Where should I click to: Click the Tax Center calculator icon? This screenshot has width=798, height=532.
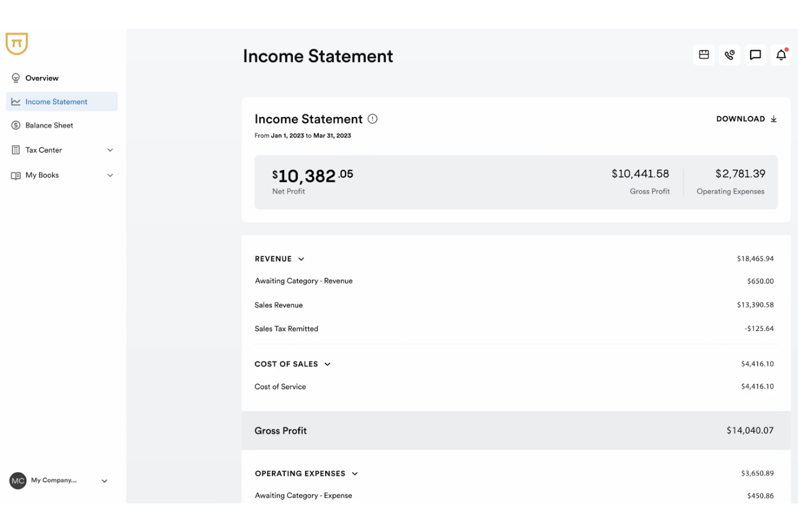(15, 150)
